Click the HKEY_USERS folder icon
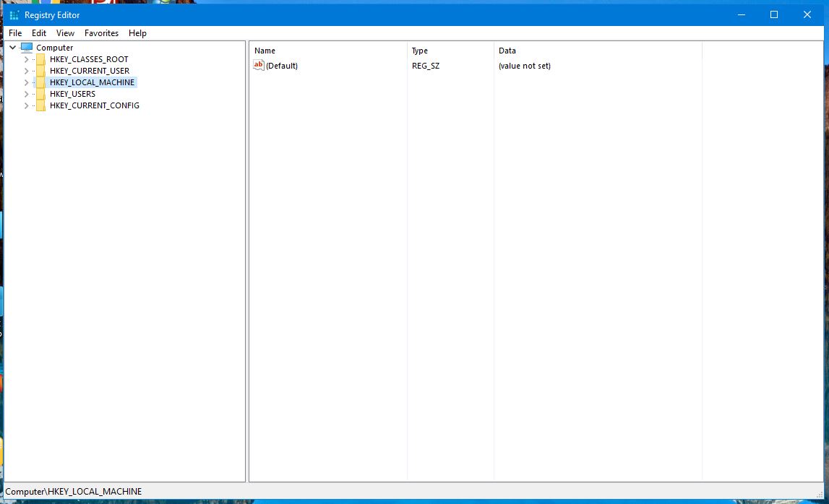829x504 pixels. (40, 94)
